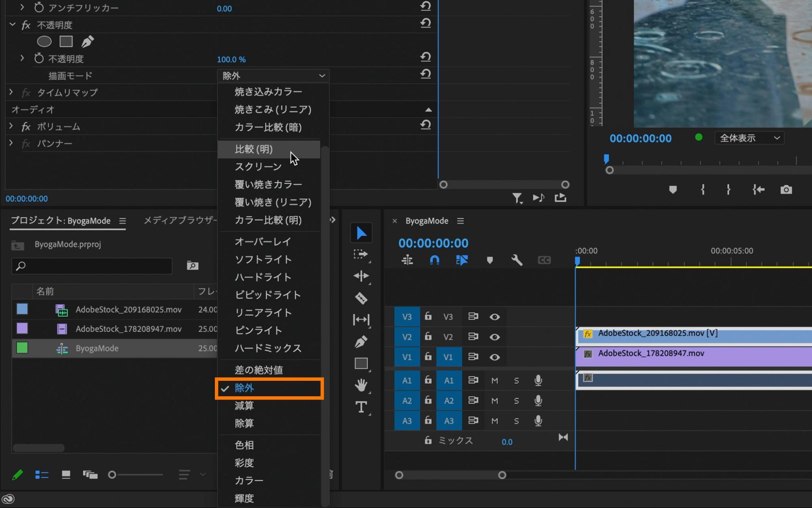This screenshot has width=812, height=508.
Task: Mute audio track A1
Action: (x=494, y=381)
